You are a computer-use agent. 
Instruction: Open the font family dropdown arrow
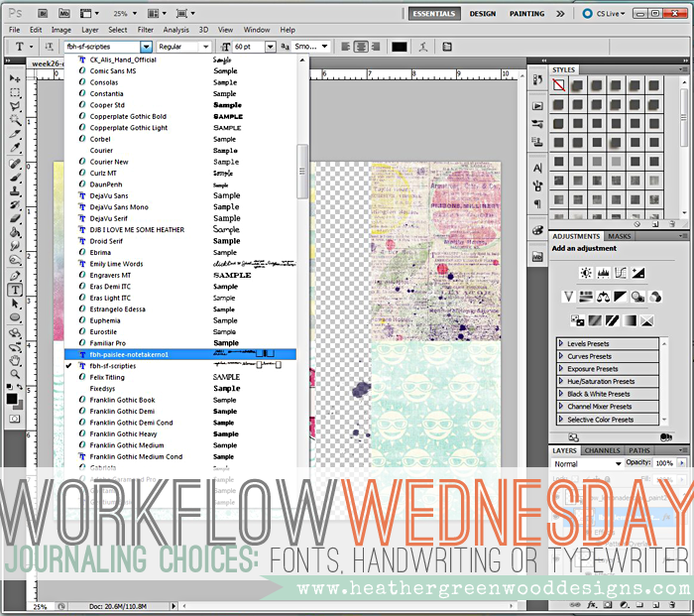[146, 47]
